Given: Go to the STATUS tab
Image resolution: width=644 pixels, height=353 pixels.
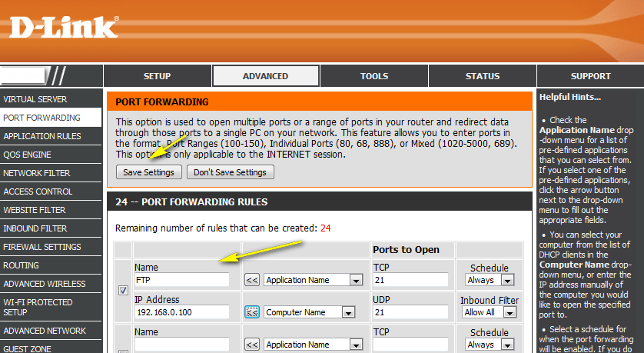Looking at the screenshot, I should (x=483, y=76).
